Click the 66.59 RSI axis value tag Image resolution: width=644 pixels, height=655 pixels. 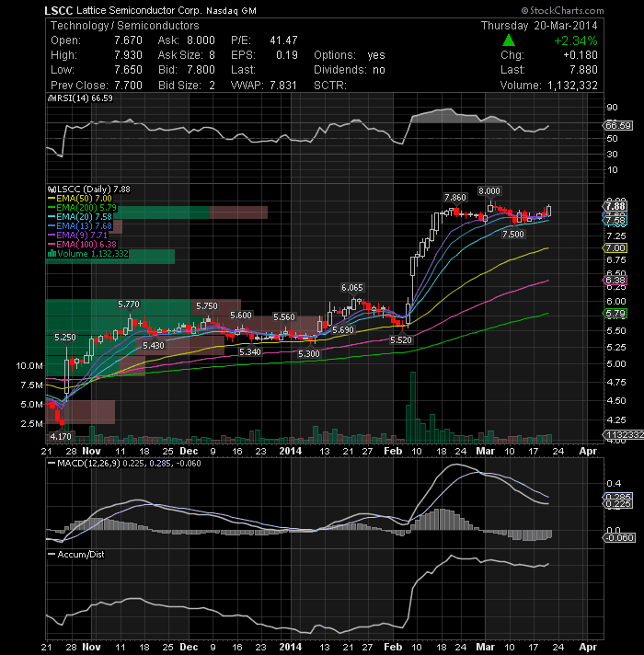click(617, 125)
